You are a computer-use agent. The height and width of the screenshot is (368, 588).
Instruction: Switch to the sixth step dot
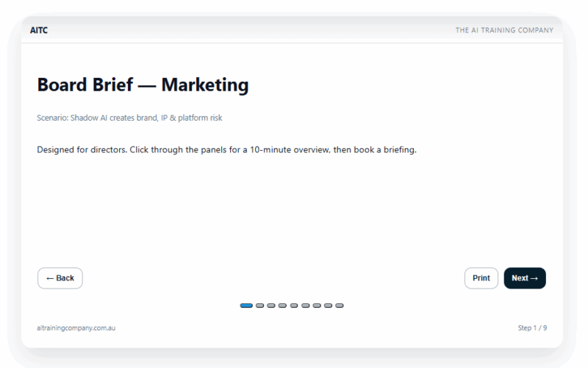(x=305, y=305)
